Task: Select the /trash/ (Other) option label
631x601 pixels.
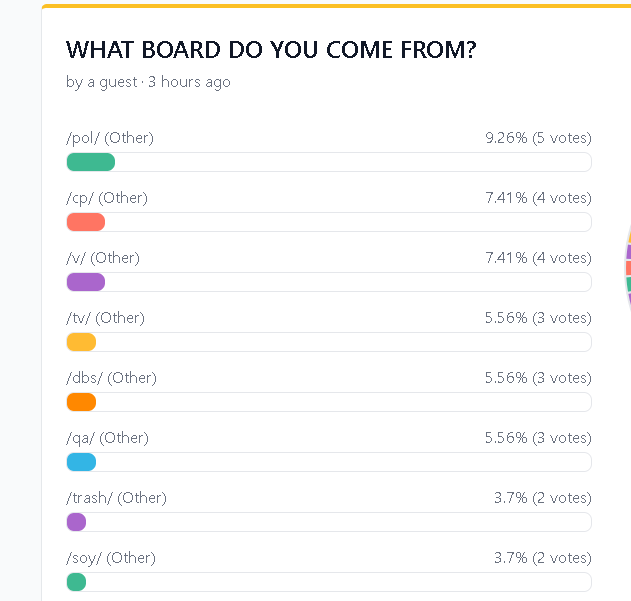Action: tap(116, 498)
